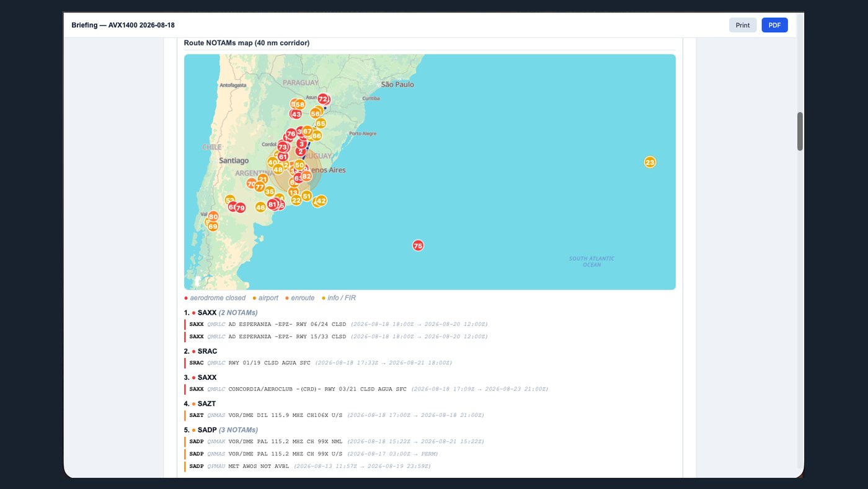Select map marker 65
Viewport: 868px width, 489px height.
[x=321, y=123]
